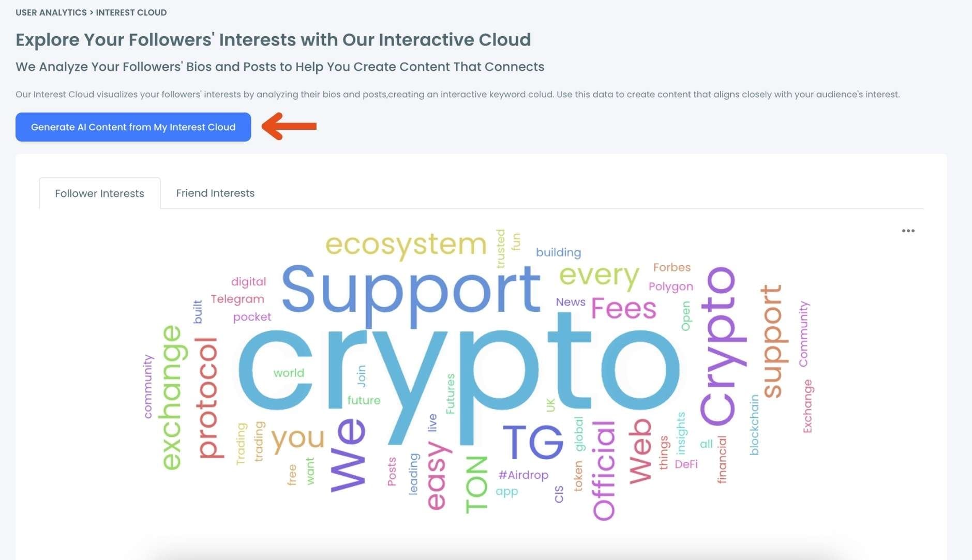The height and width of the screenshot is (560, 972).
Task: Select the Polygon keyword
Action: point(670,286)
